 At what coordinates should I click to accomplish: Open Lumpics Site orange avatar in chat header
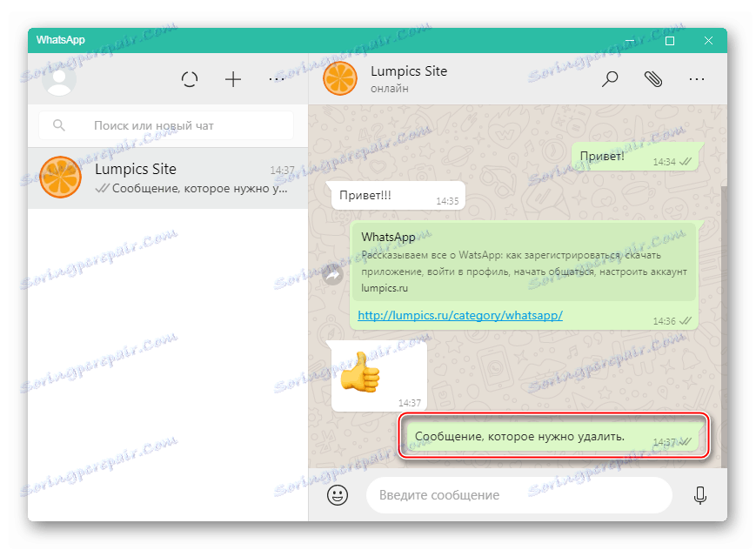[340, 78]
